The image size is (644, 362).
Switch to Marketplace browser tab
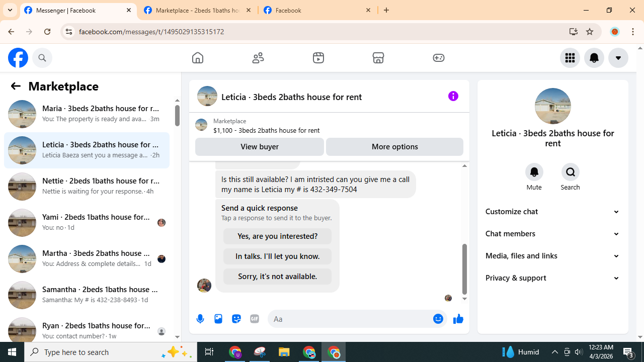click(198, 10)
